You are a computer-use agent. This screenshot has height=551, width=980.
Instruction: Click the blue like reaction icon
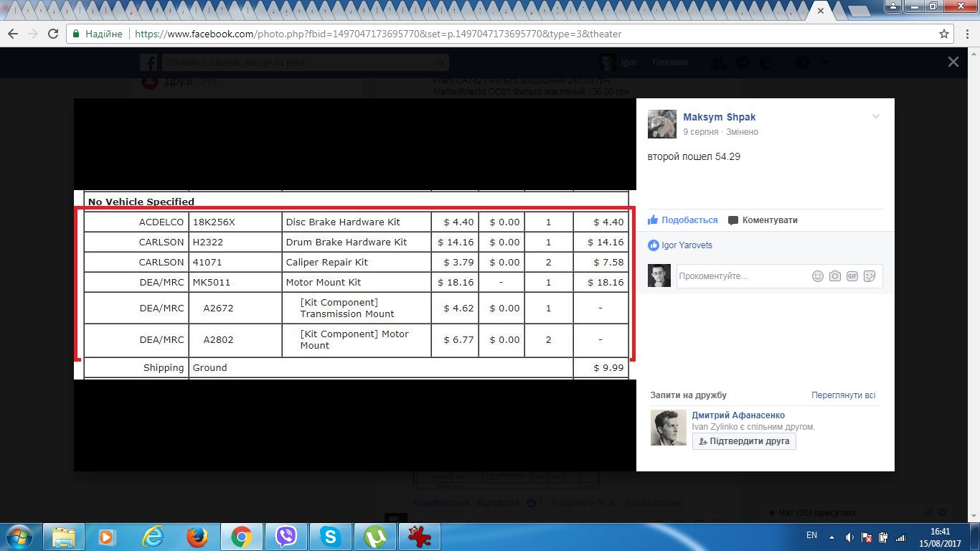(654, 245)
